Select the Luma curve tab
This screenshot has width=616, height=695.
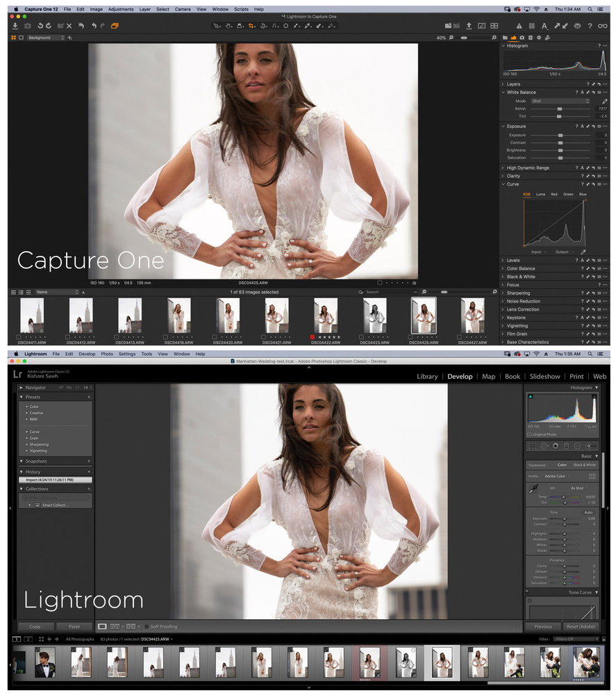pos(541,194)
